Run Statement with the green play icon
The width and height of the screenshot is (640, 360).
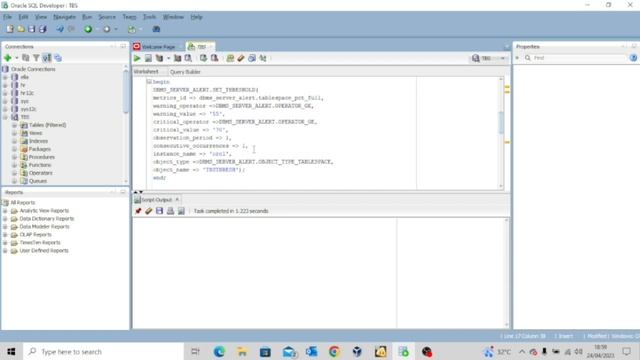[x=137, y=58]
